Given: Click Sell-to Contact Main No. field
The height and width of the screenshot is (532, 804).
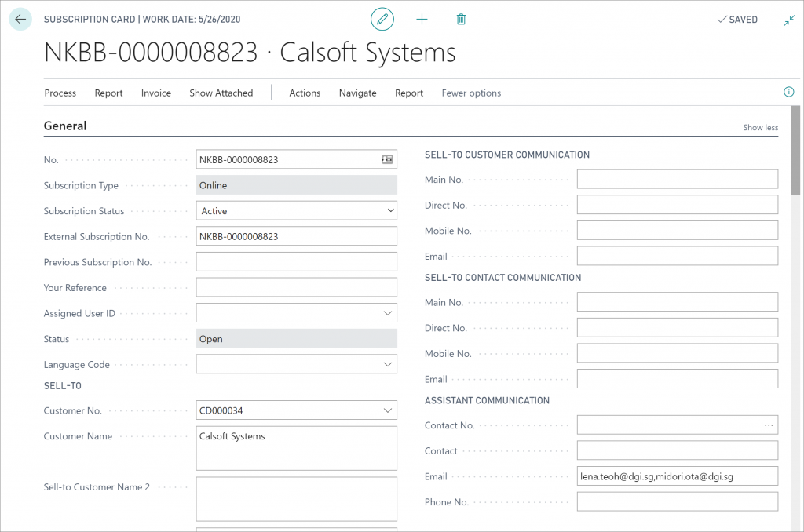Looking at the screenshot, I should (x=678, y=302).
